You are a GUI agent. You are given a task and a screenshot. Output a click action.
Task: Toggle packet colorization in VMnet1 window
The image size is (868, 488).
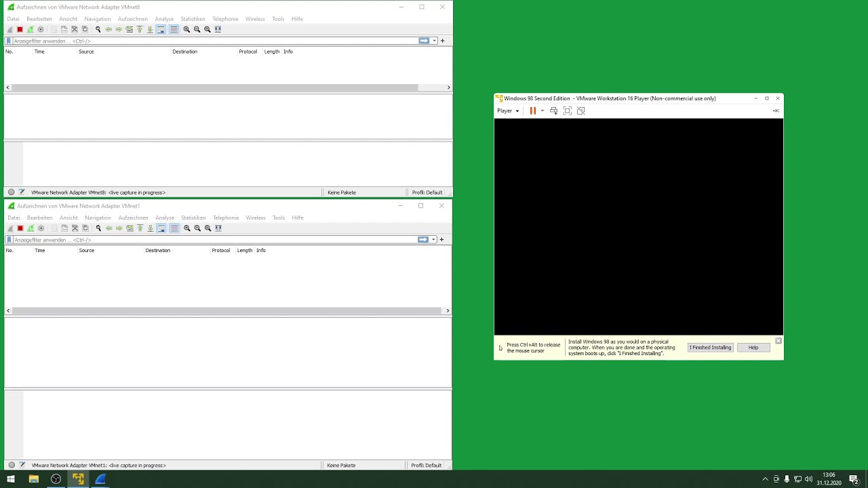pyautogui.click(x=174, y=228)
